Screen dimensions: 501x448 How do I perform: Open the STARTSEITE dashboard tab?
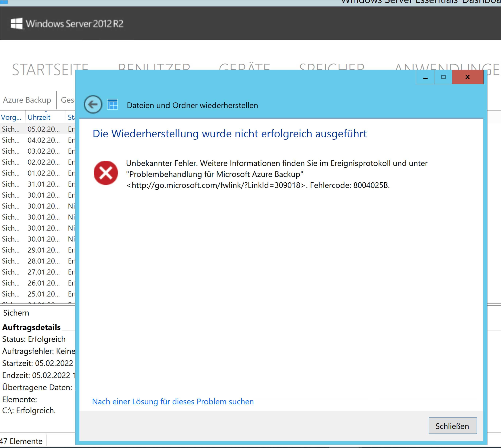pos(50,69)
